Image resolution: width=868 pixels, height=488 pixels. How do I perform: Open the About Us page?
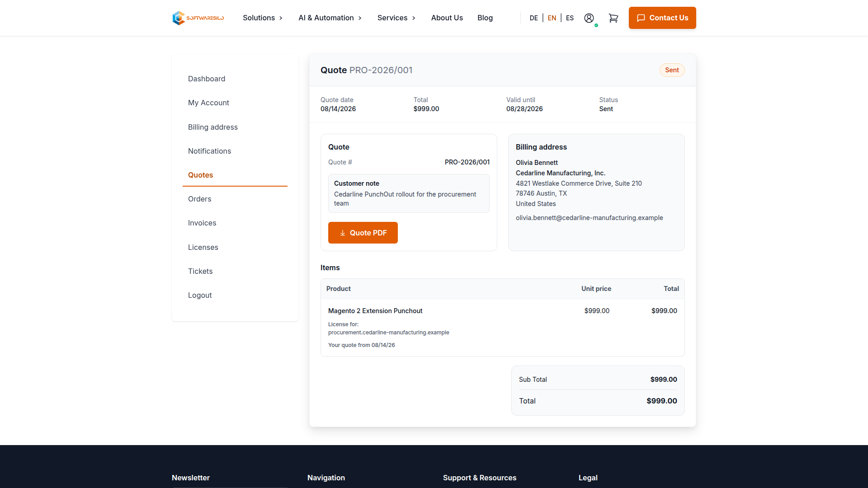447,18
